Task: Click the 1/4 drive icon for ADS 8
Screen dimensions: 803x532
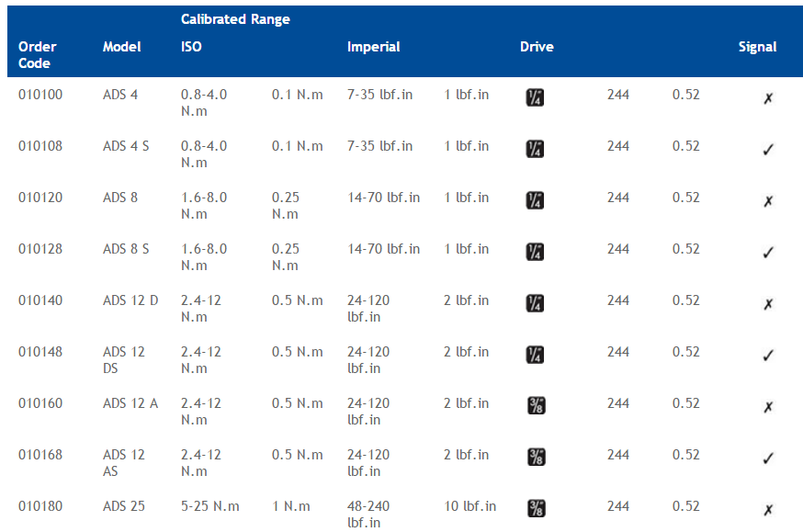Action: (535, 200)
